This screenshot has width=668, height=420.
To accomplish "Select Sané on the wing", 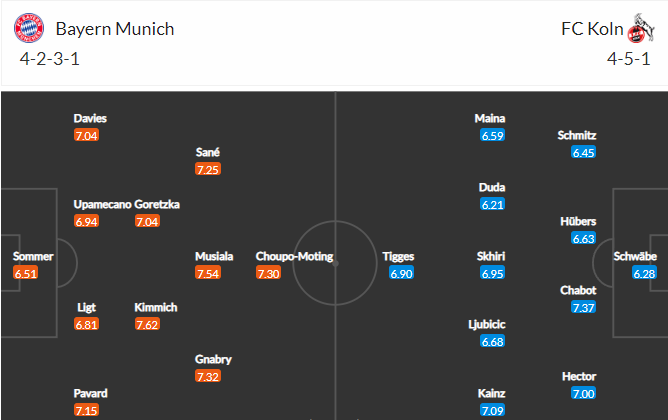I will pos(208,152).
